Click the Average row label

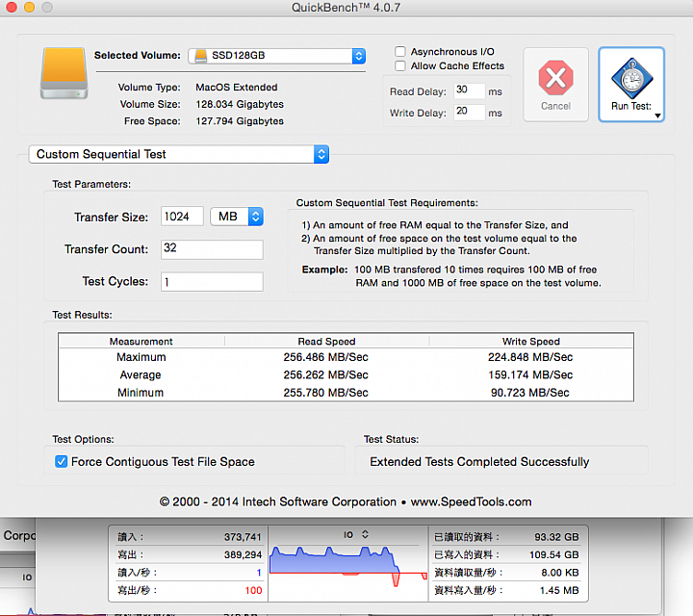[x=141, y=374]
